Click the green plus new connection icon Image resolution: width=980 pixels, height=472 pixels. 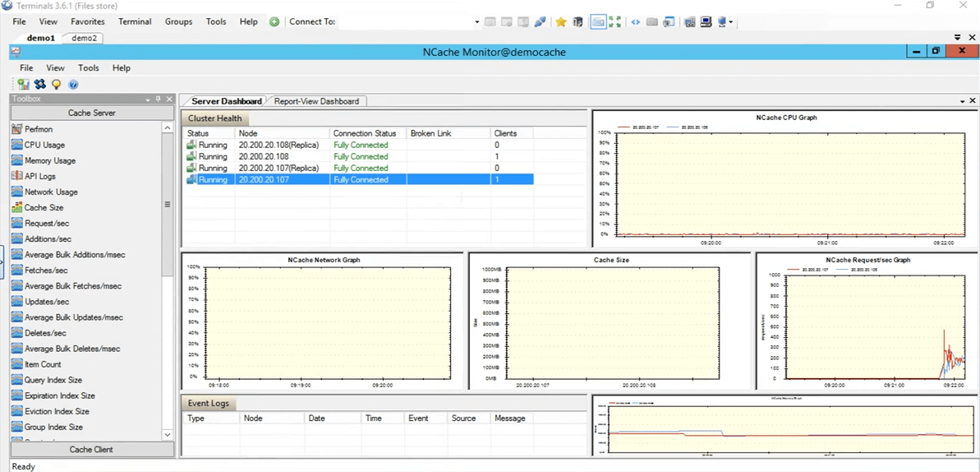[x=274, y=22]
